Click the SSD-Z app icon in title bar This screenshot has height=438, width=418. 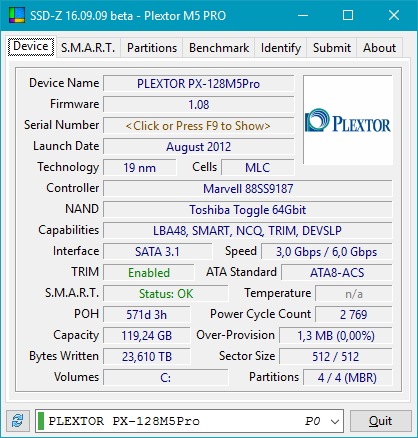pos(17,15)
